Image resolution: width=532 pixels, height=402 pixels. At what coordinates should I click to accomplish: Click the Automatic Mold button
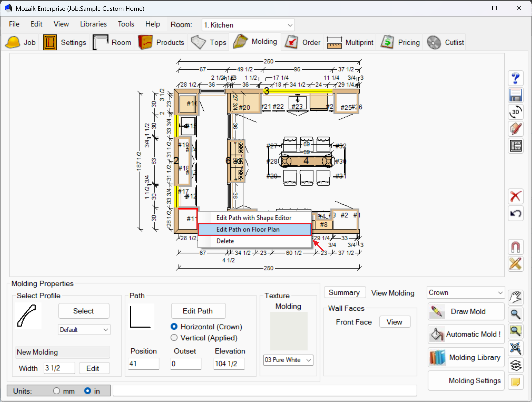[x=466, y=334]
